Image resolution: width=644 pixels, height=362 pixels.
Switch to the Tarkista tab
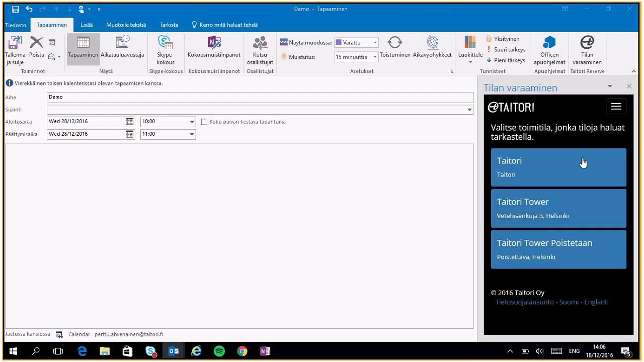(x=169, y=25)
